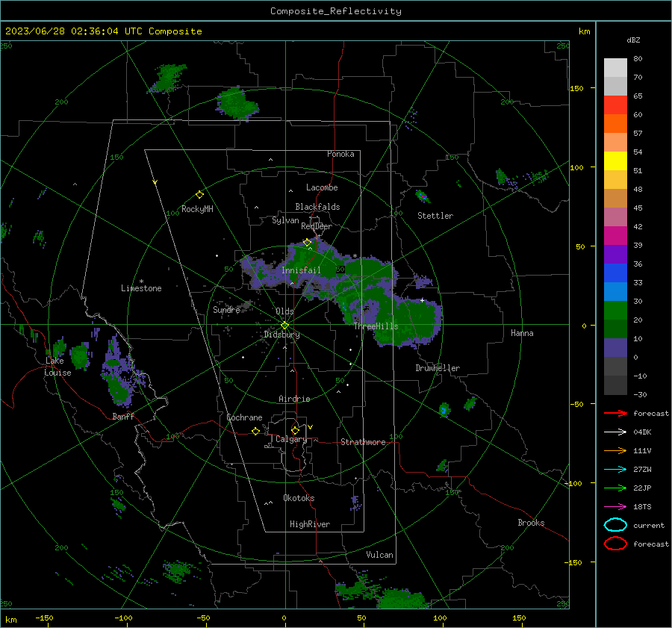Screen dimensions: 672x628
Task: Click the Lake Louise label
Action: (x=57, y=367)
